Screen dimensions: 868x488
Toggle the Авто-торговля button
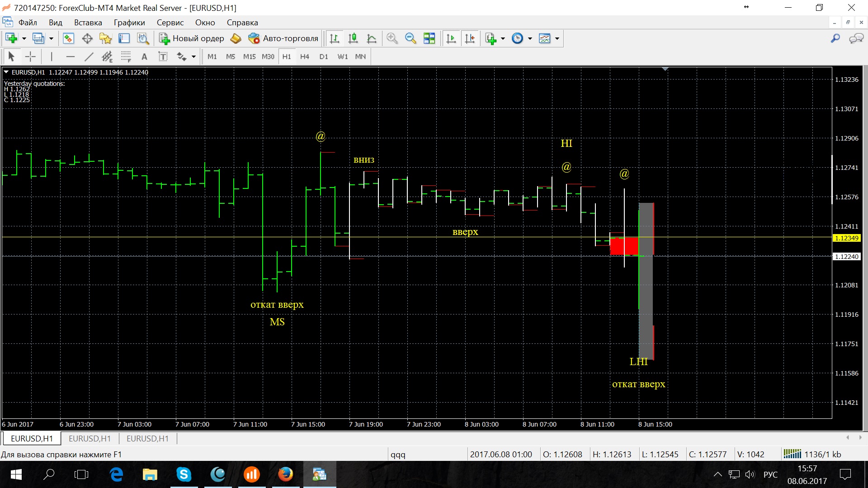tap(283, 38)
